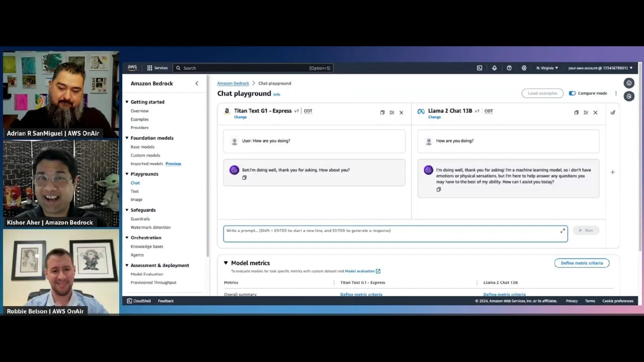
Task: Open Llama 2 Chat 13B configuration sliders
Action: tap(586, 113)
